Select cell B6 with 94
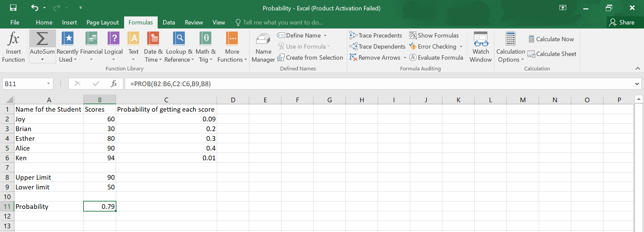 100,158
